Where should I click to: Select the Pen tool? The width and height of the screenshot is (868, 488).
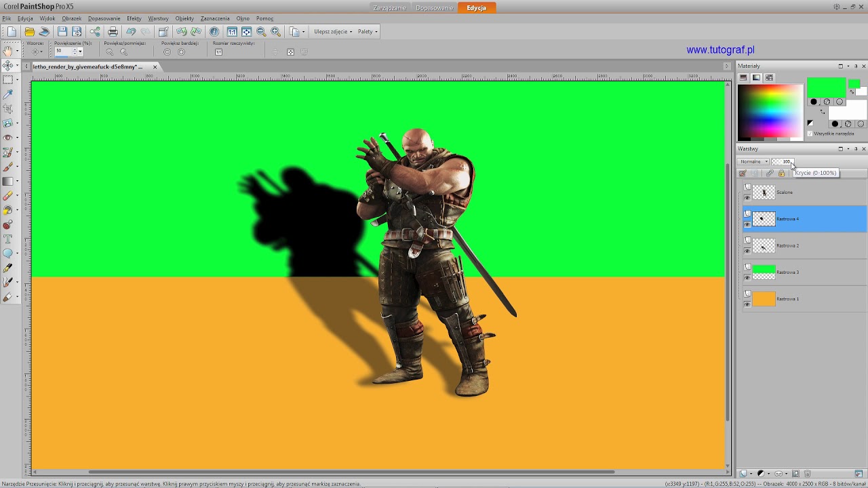click(x=7, y=268)
